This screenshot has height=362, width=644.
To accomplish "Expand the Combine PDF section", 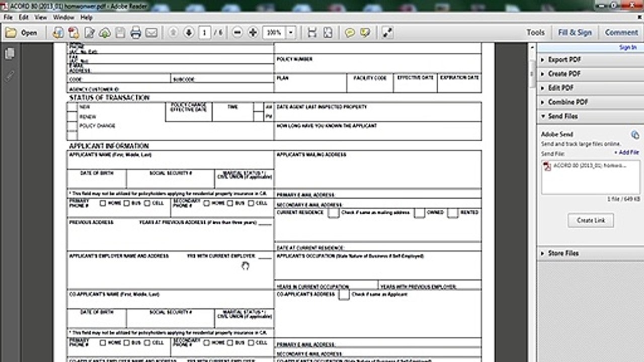I will (590, 102).
